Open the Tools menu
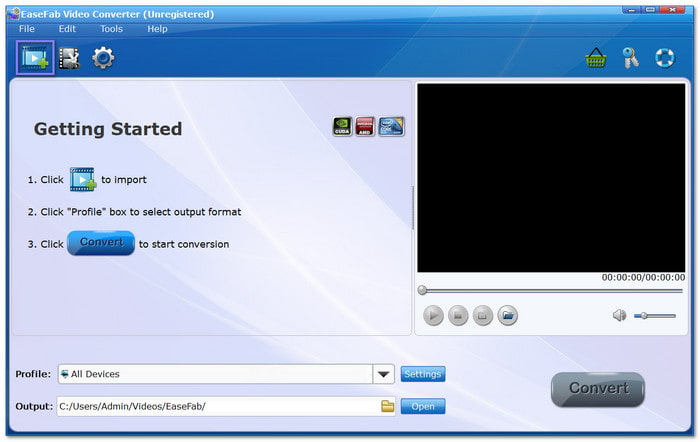This screenshot has height=442, width=700. point(111,29)
